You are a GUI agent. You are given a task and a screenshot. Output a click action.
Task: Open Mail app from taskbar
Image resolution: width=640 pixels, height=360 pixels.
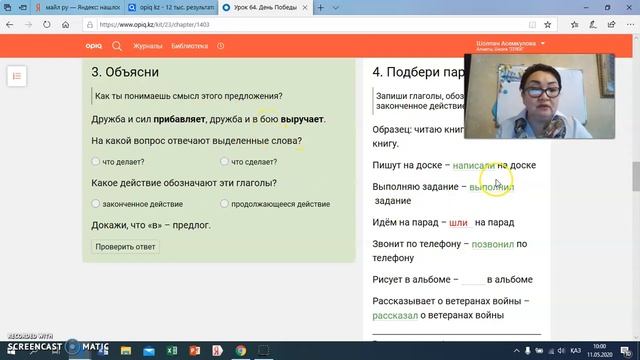coord(149,351)
